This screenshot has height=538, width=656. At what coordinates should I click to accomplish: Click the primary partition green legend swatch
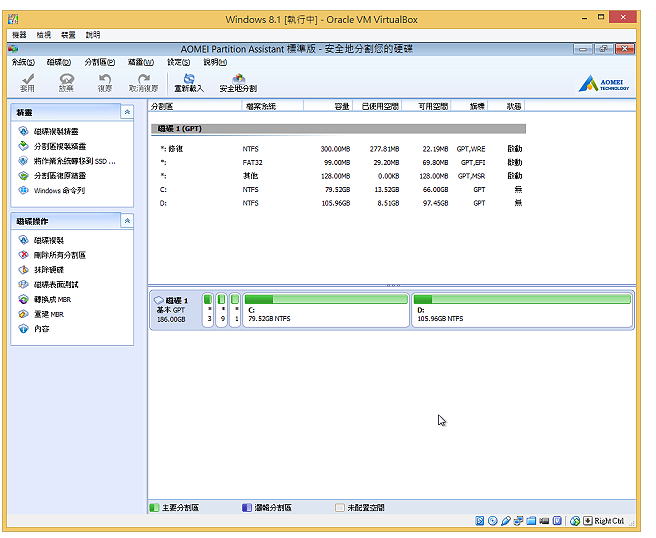click(x=154, y=507)
